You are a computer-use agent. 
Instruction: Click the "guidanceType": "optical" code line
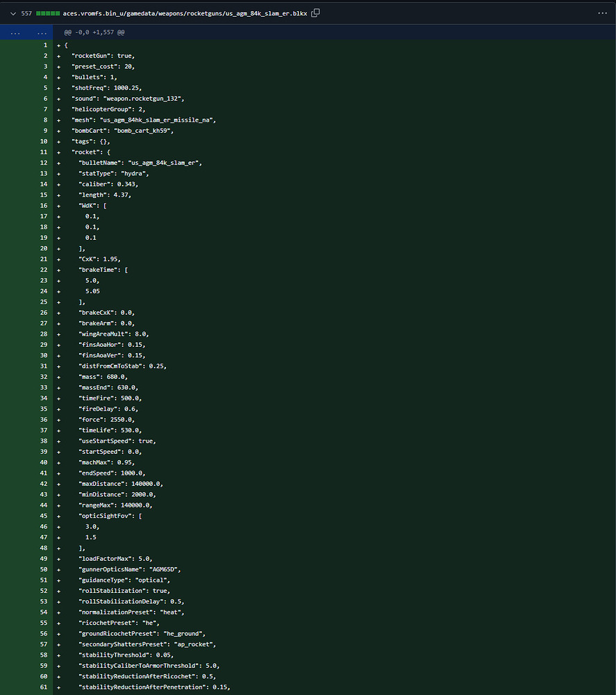(x=124, y=580)
